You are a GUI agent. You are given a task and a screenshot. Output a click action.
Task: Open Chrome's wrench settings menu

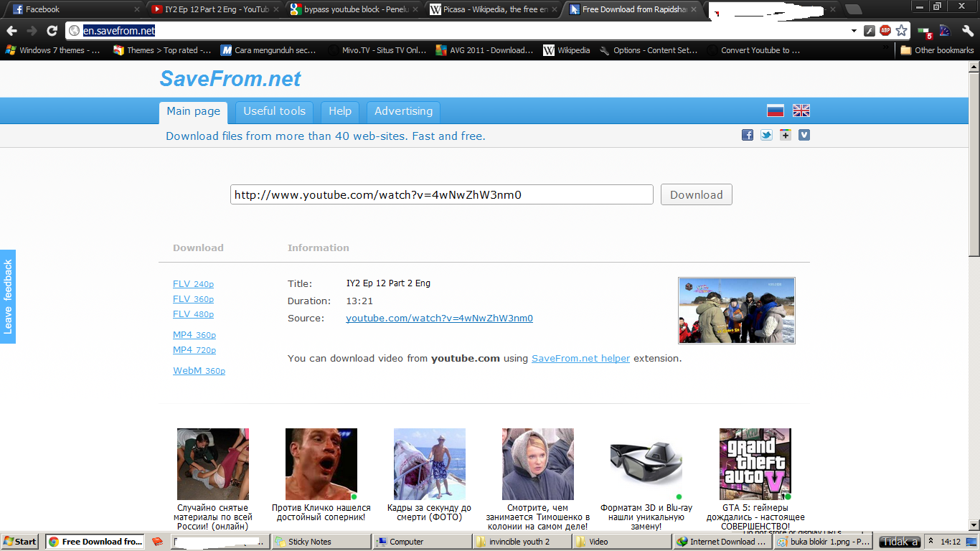coord(967,31)
